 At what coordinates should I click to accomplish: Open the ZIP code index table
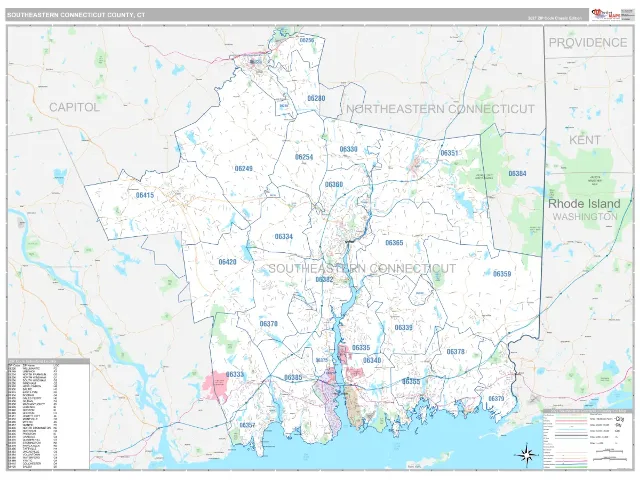(48, 414)
